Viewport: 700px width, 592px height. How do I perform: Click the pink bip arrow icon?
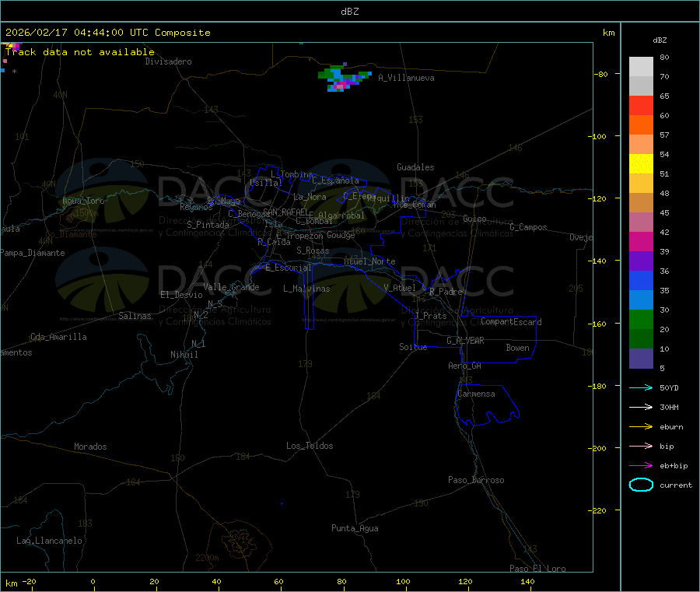pos(641,446)
